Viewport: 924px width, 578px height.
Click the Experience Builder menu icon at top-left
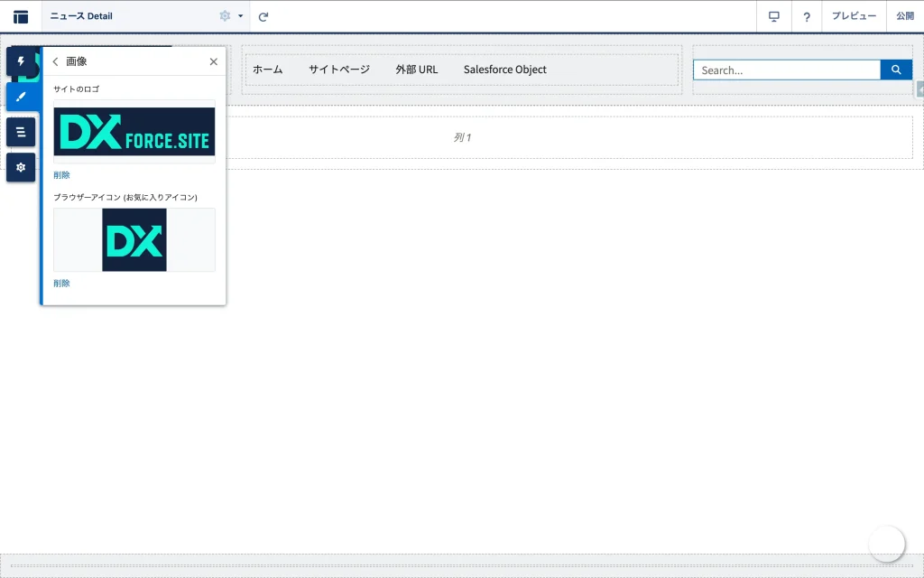(x=21, y=16)
